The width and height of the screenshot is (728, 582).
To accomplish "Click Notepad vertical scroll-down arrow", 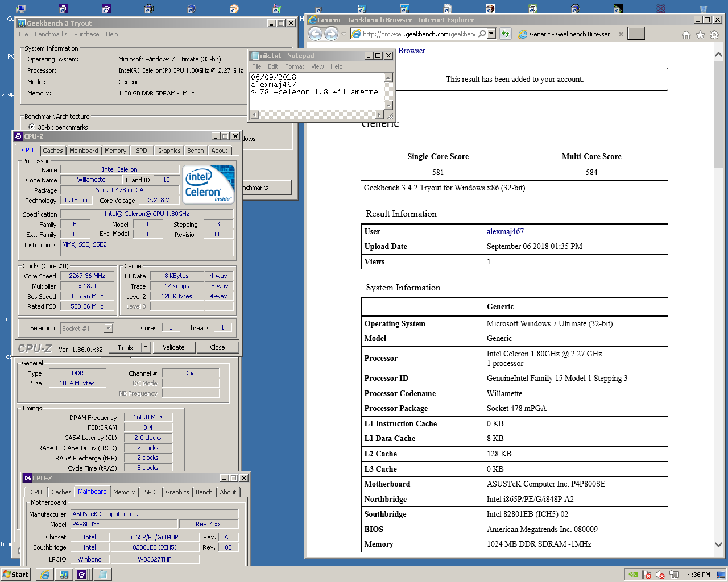I will [x=388, y=105].
